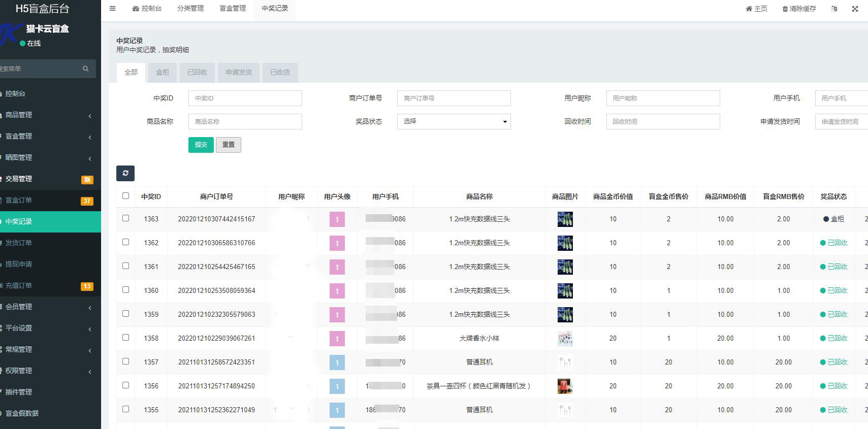Viewport: 868px width, 429px height.
Task: Open the 分类管理 top tab
Action: [190, 9]
